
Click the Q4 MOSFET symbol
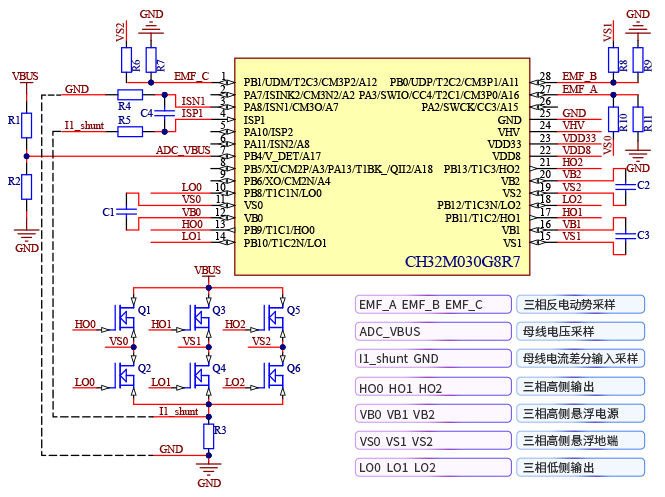pyautogui.click(x=201, y=375)
